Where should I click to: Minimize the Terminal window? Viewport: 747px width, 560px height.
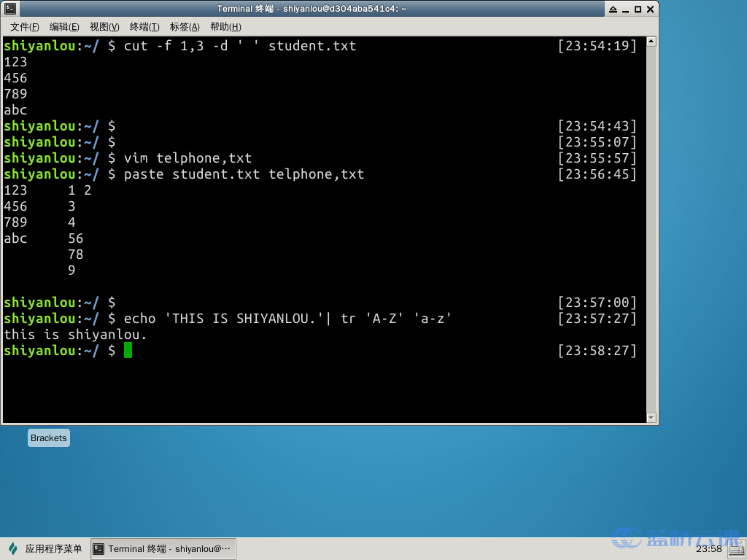click(x=624, y=9)
